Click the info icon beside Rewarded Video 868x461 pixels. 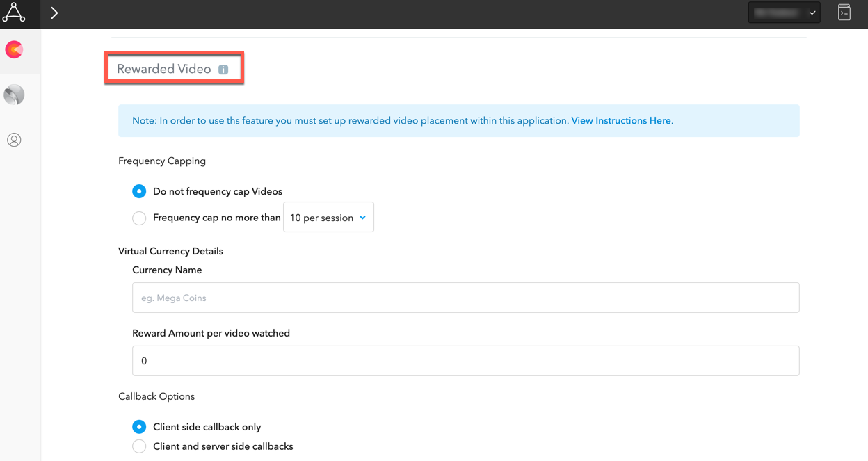[x=223, y=70]
